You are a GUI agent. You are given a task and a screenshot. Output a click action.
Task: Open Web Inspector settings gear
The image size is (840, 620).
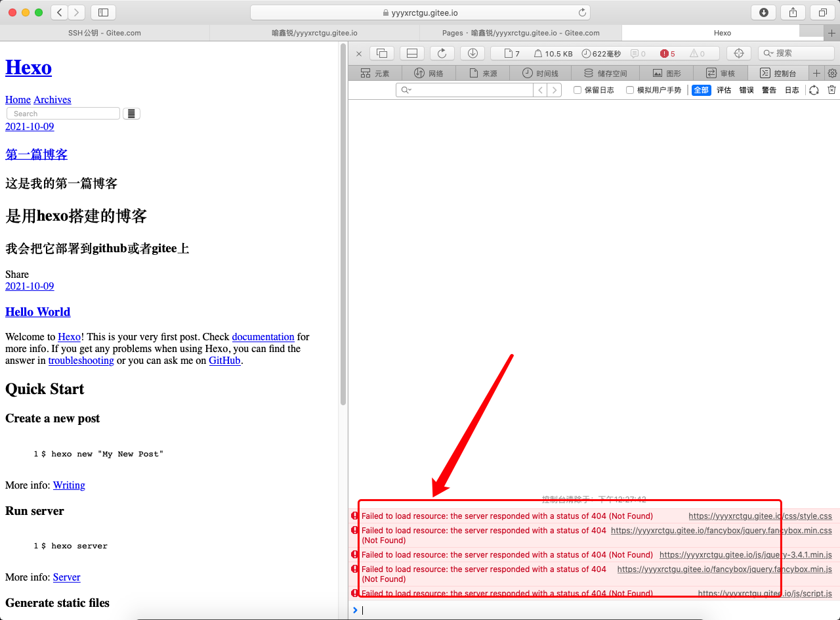tap(832, 74)
